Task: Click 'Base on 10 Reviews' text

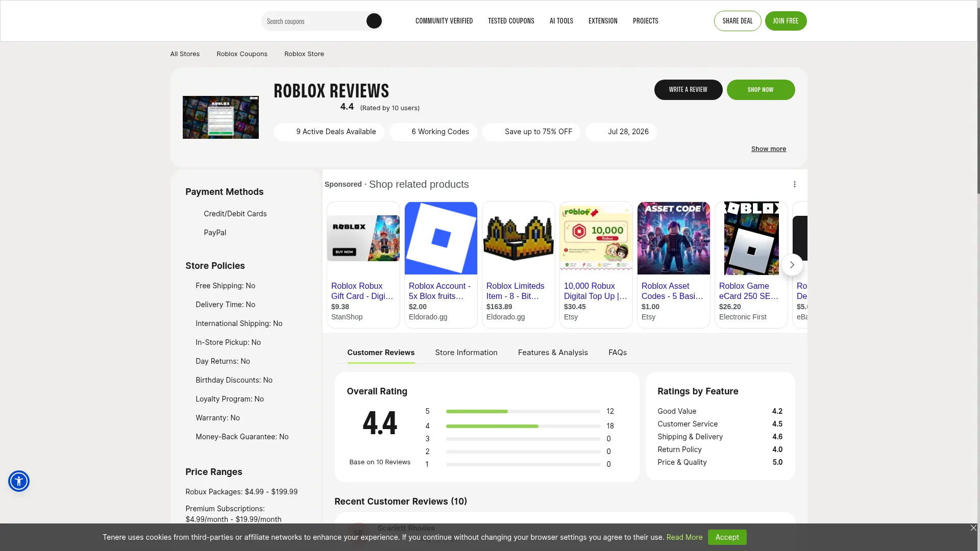Action: (x=380, y=462)
